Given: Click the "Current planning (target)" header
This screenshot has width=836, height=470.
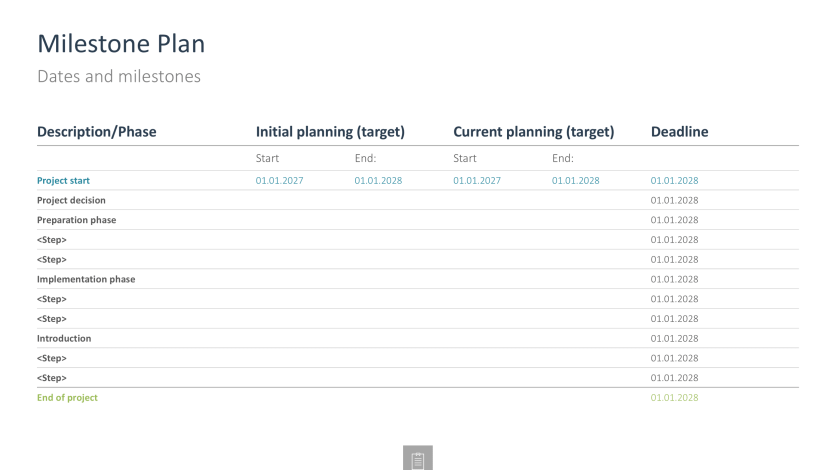Looking at the screenshot, I should pos(533,132).
